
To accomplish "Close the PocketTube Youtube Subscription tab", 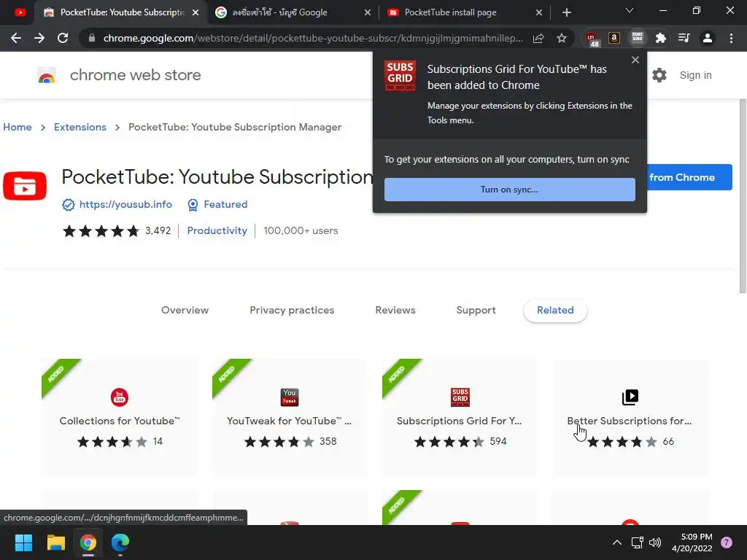I will point(196,12).
